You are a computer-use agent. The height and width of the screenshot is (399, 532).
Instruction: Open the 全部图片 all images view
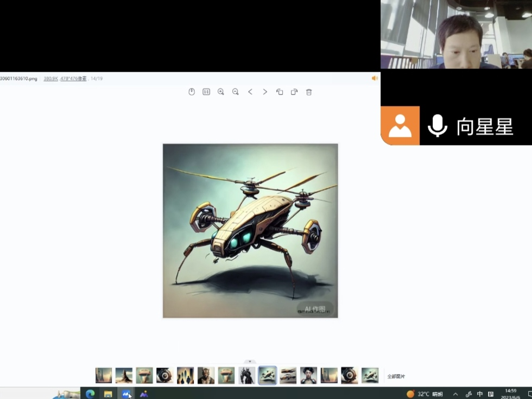(x=396, y=376)
